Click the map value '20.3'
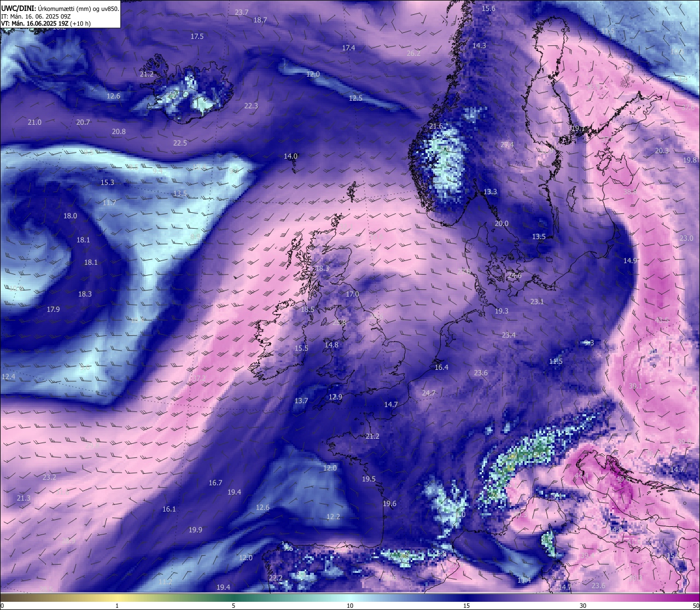The height and width of the screenshot is (610, 700). [x=662, y=150]
